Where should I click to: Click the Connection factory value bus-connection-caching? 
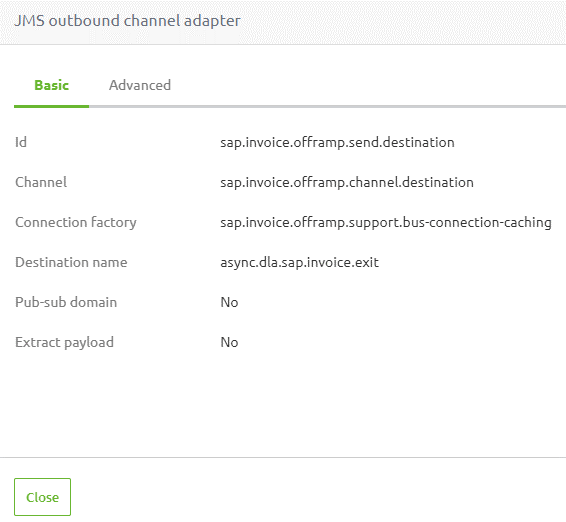tap(386, 223)
